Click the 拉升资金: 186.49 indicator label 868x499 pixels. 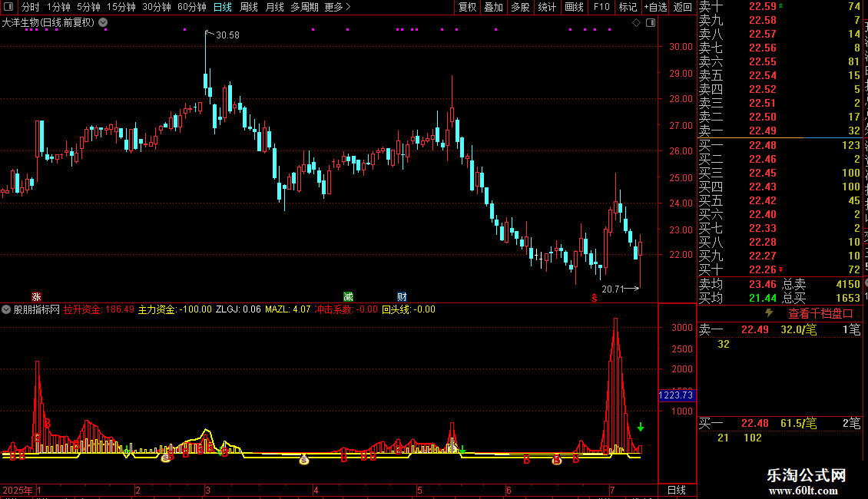coord(99,309)
